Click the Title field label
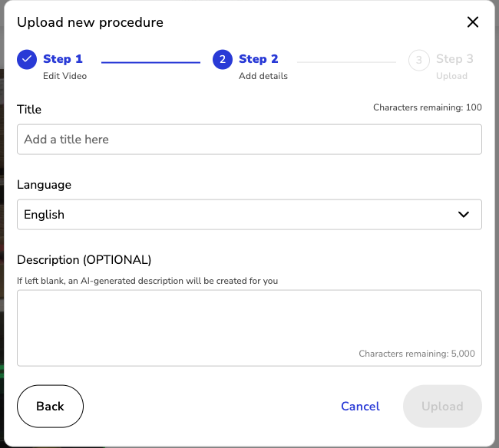Image resolution: width=499 pixels, height=448 pixels. [29, 110]
